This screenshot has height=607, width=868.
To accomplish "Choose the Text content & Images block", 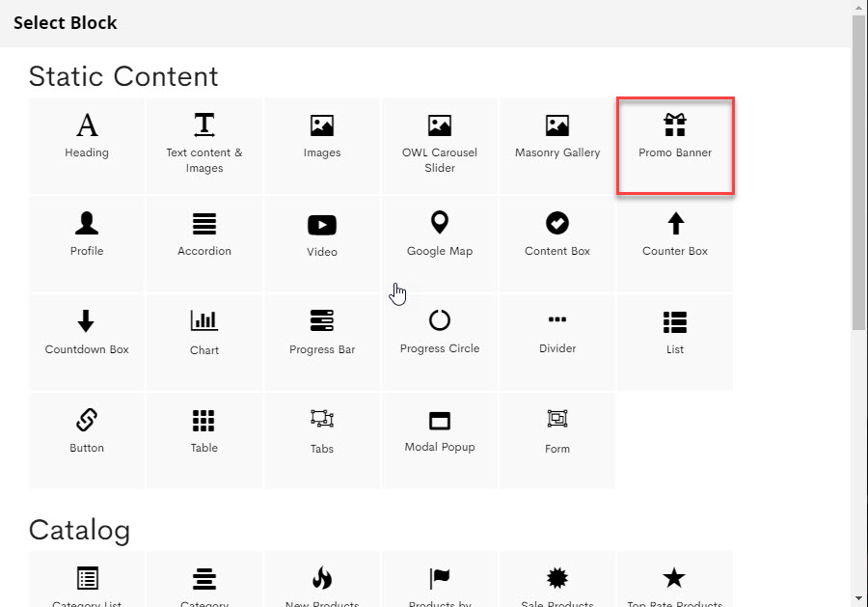I will pyautogui.click(x=204, y=147).
